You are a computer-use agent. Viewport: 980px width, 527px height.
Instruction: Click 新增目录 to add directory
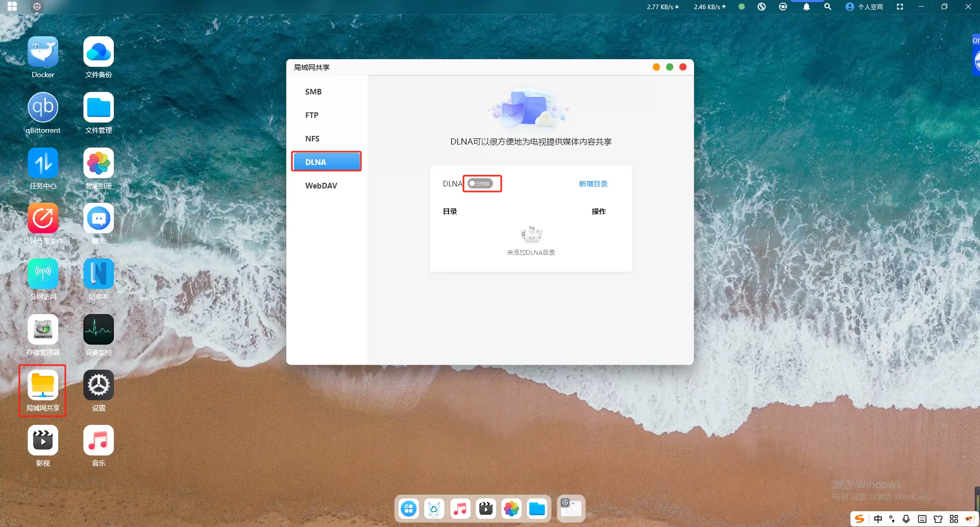click(593, 184)
